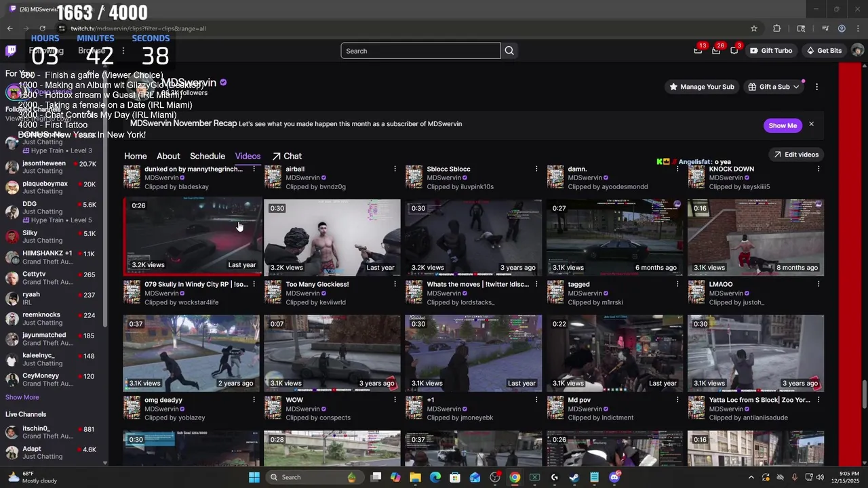Open 'Whats the moves' clip title
This screenshot has width=868, height=488.
(477, 285)
